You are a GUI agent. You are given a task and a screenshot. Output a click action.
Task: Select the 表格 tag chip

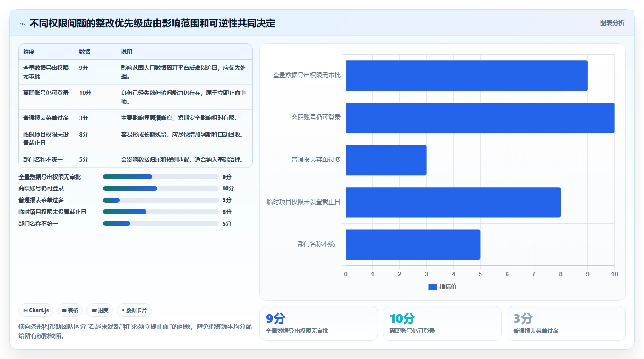coord(70,310)
